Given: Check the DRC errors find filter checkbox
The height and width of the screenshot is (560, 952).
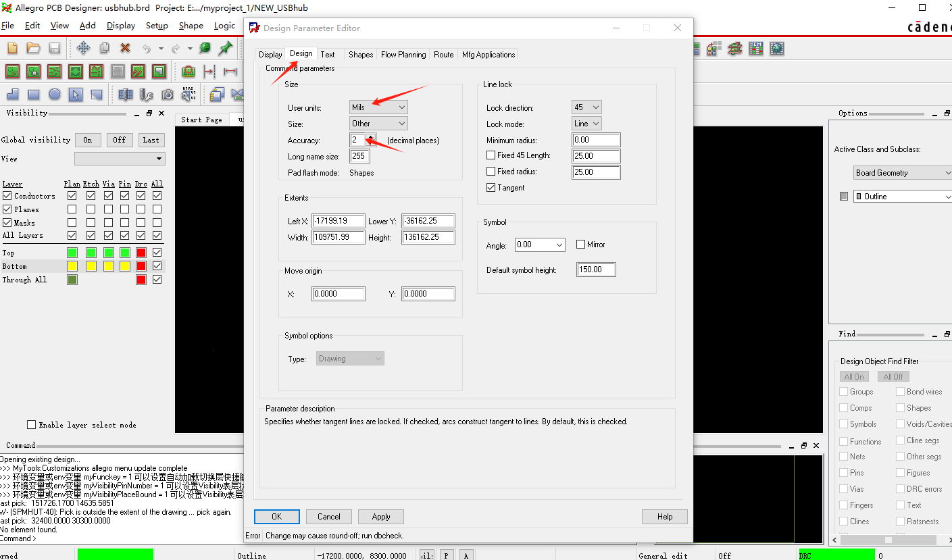Looking at the screenshot, I should coord(901,488).
